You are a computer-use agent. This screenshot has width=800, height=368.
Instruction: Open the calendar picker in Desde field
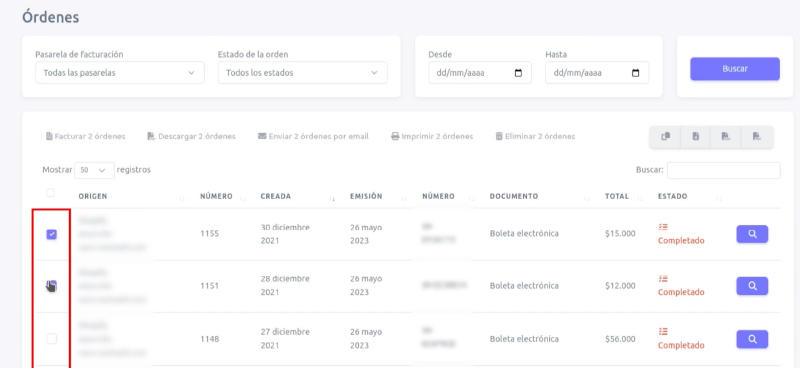518,73
